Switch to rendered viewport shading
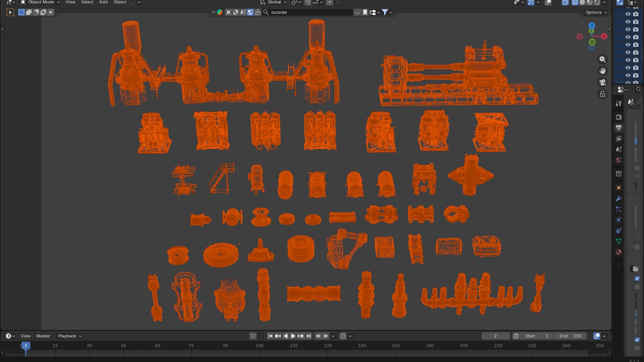644x362 pixels. [597, 2]
